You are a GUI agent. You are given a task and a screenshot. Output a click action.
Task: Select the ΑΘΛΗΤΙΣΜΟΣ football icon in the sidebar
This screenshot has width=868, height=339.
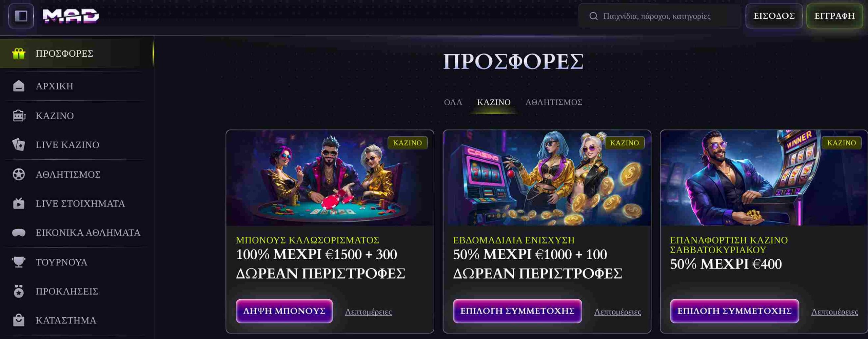(x=19, y=174)
